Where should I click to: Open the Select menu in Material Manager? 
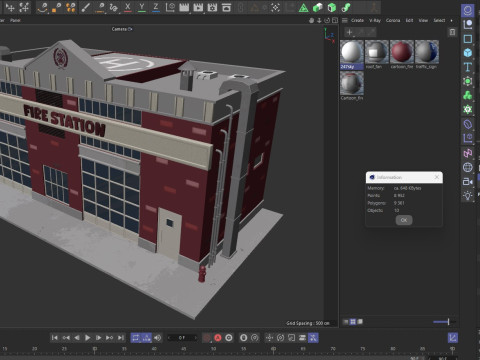[x=439, y=20]
